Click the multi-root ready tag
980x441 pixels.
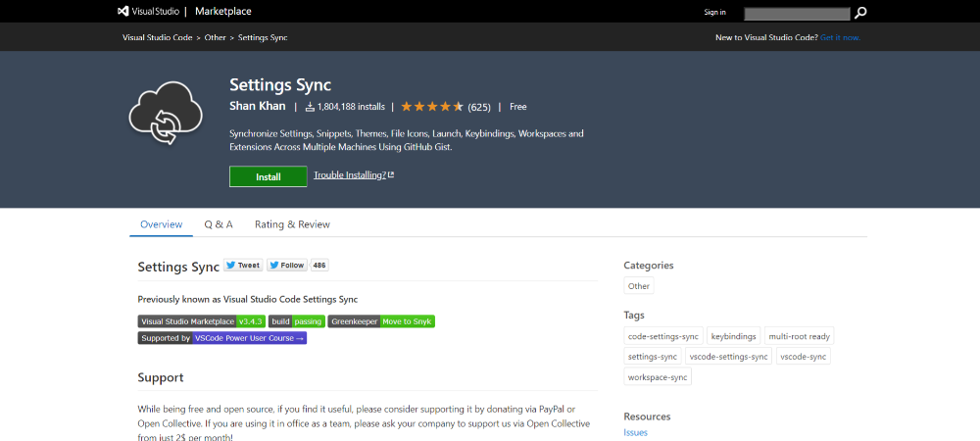[x=800, y=336]
